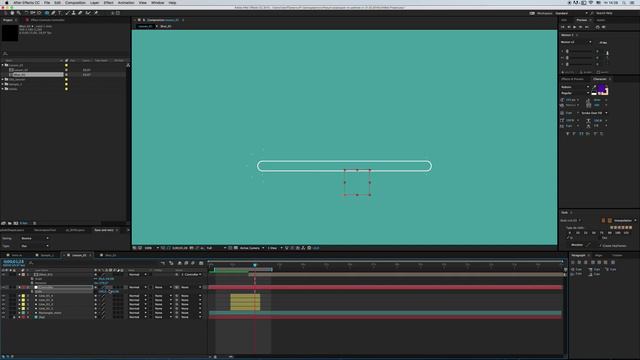This screenshot has width=640, height=360.
Task: Open the Effect menu
Action: [x=108, y=2]
